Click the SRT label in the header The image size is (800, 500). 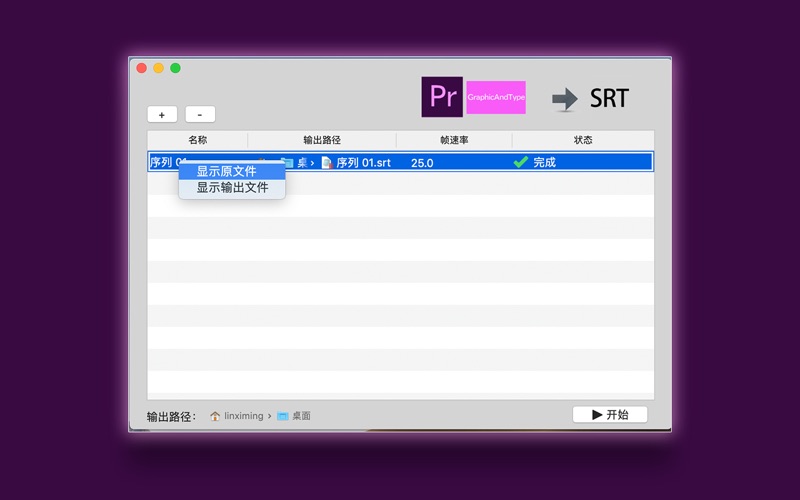(x=609, y=98)
